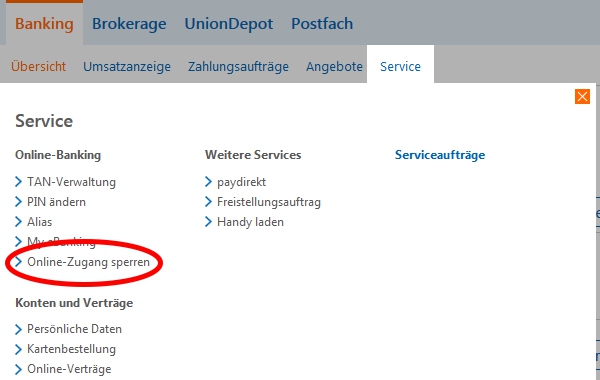Open the Online-Zugang sperren link
This screenshot has width=600, height=380.
pyautogui.click(x=88, y=262)
